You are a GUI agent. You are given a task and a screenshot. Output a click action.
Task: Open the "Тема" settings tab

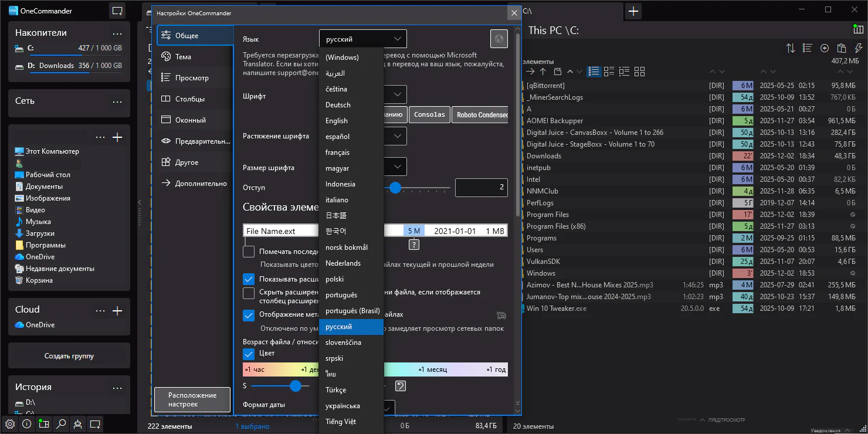(x=183, y=57)
